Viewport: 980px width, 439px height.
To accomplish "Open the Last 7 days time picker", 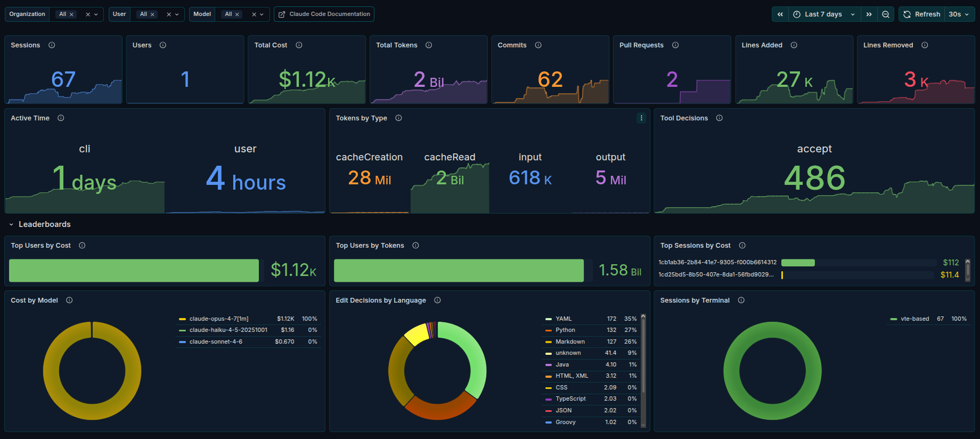I will tap(824, 14).
